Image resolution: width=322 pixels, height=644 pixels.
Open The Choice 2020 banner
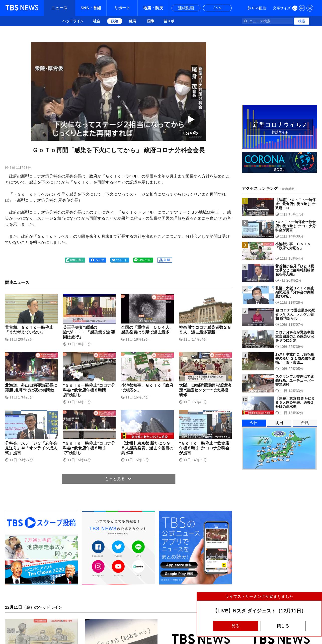coord(41,572)
